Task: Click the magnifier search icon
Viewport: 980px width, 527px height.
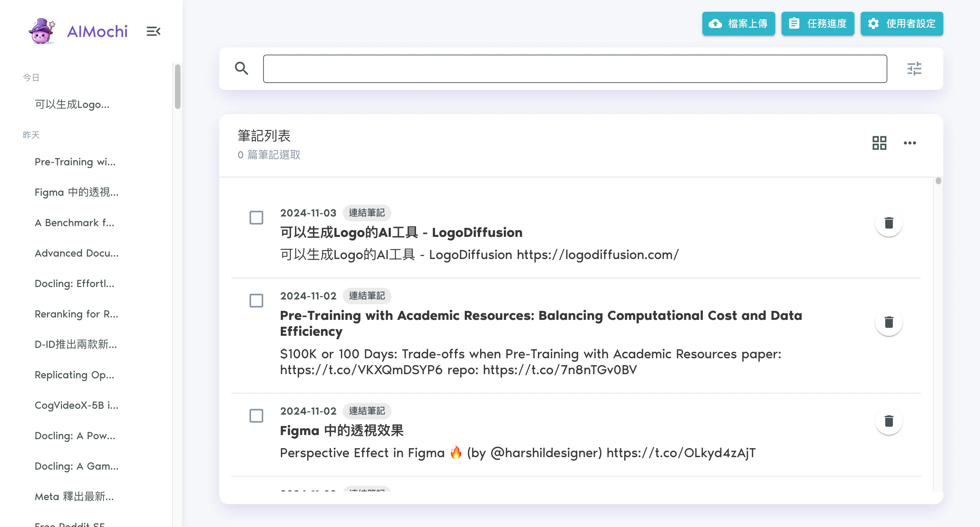Action: [242, 68]
